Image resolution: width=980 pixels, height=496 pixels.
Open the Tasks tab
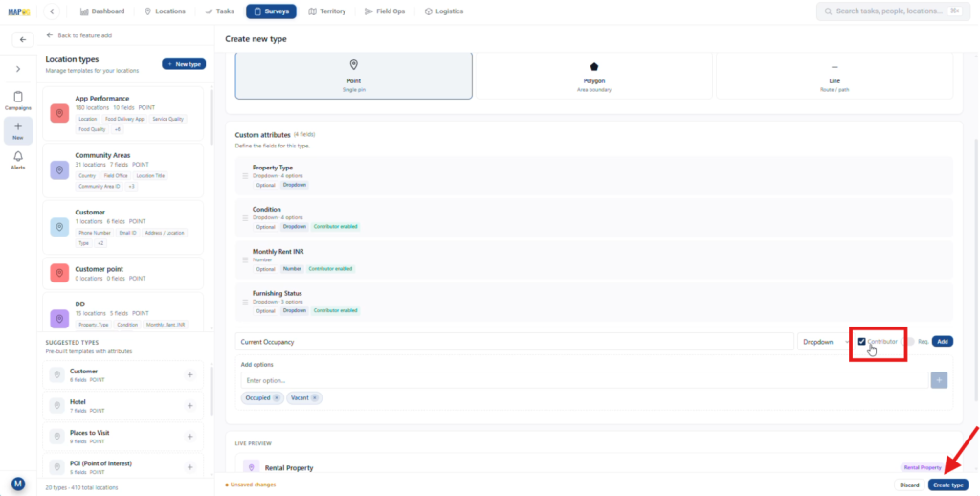point(219,11)
